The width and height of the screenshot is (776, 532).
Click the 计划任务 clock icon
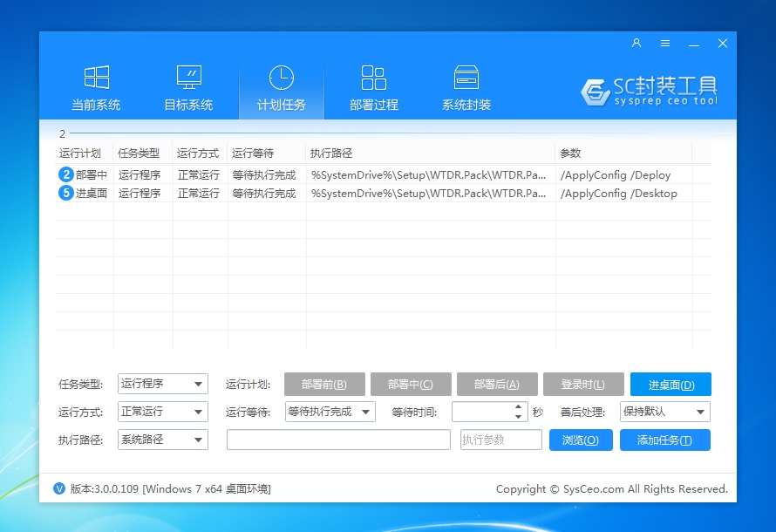[x=281, y=78]
